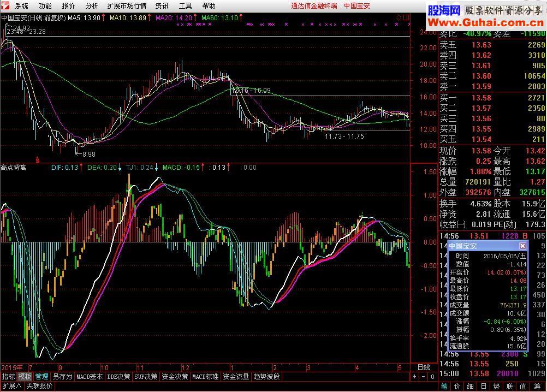The height and width of the screenshot is (392, 547).
Task: Click the 管理 button in indicator bar
Action: (41, 377)
